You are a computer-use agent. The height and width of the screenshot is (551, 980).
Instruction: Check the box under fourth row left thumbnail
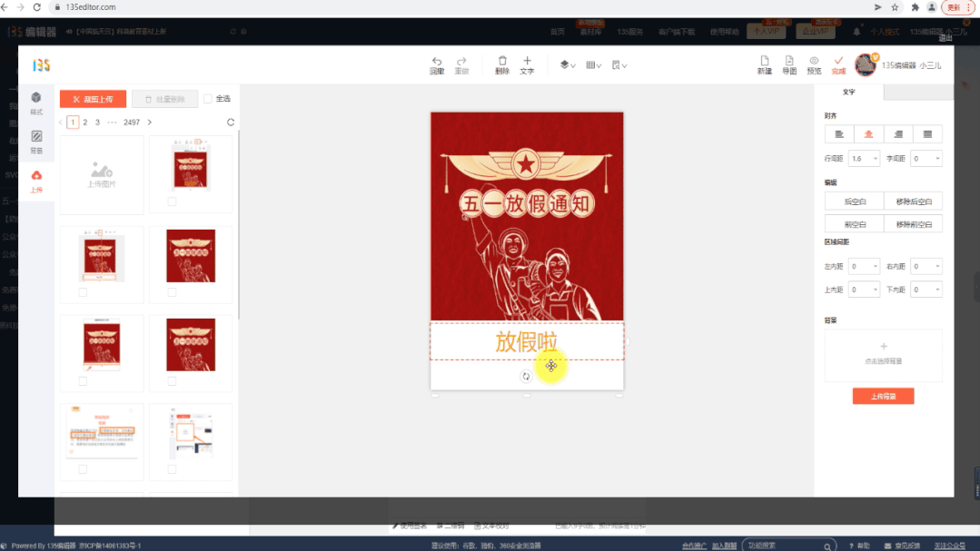[83, 469]
